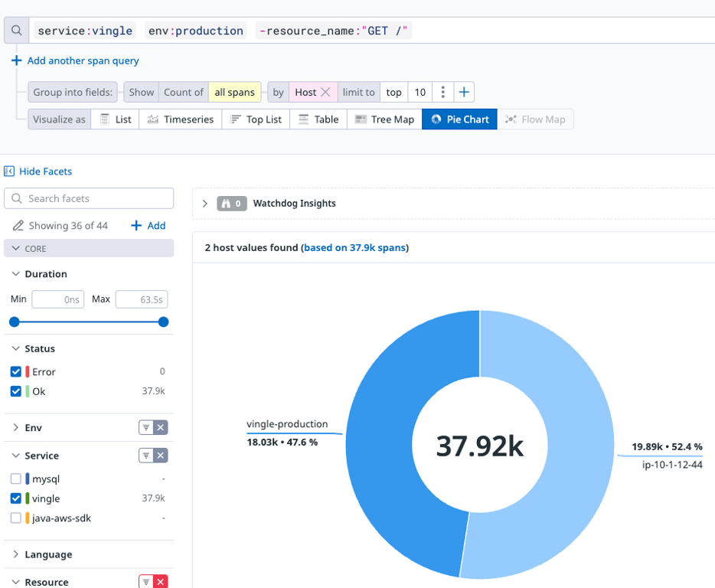Viewport: 715px width, 588px height.
Task: Collapse the Resource facet
Action: coord(15,582)
